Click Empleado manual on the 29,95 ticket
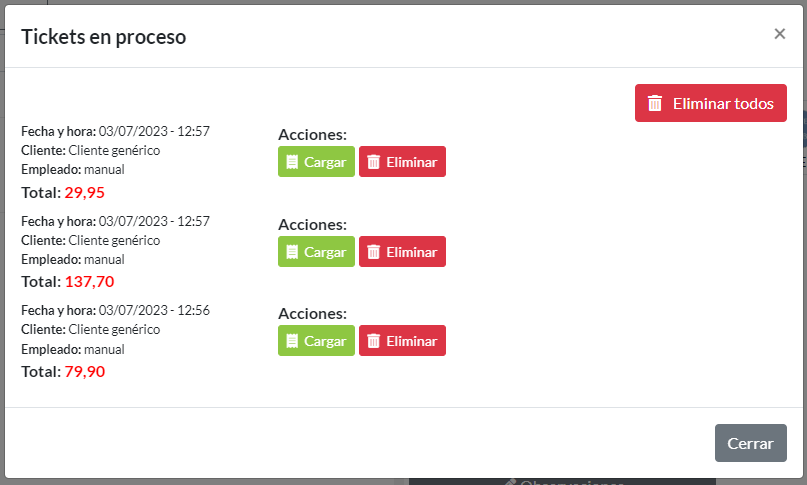 [x=103, y=169]
